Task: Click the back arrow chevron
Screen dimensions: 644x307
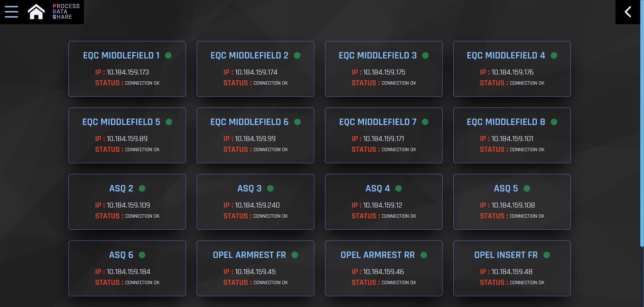Action: [x=628, y=12]
